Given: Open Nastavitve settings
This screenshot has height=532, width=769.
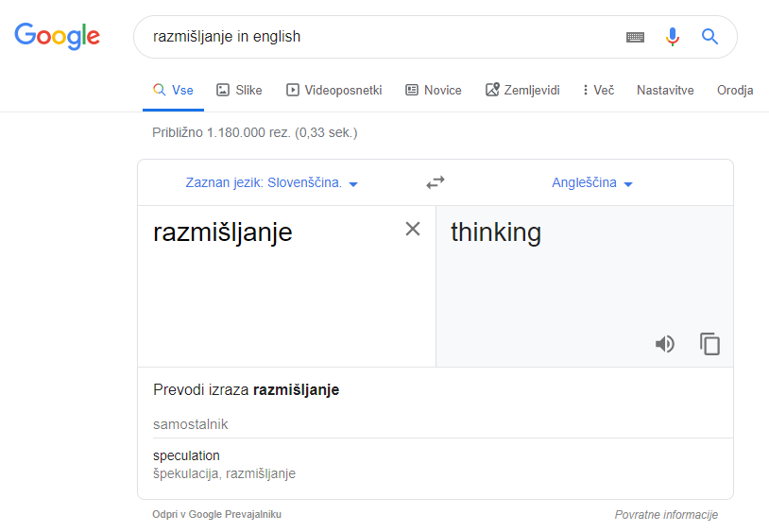Looking at the screenshot, I should click(665, 90).
